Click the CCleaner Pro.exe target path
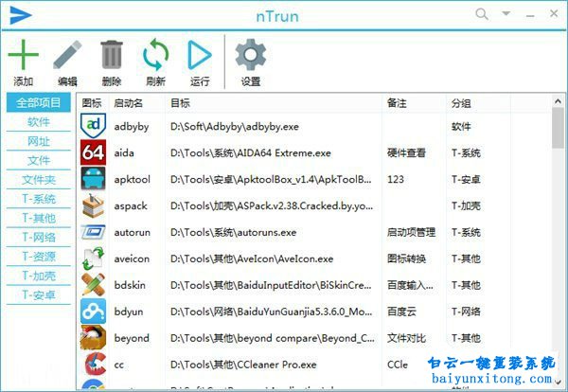The image size is (568, 392). point(243,365)
